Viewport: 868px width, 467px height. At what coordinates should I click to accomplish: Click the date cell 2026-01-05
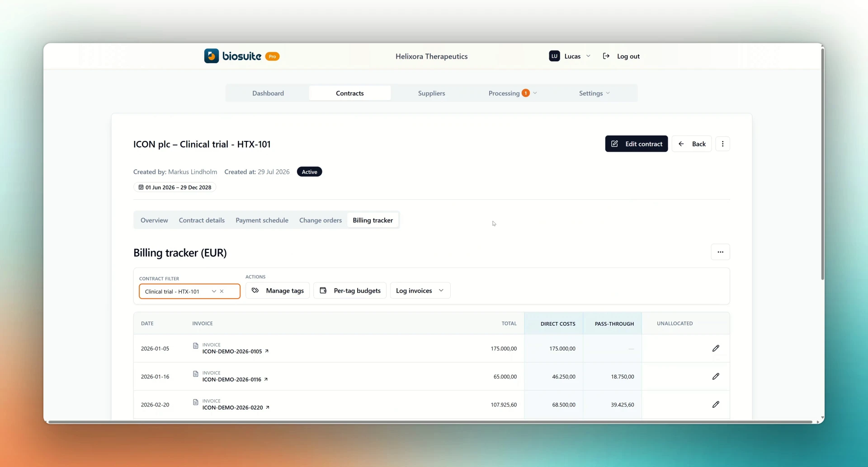[x=155, y=349]
